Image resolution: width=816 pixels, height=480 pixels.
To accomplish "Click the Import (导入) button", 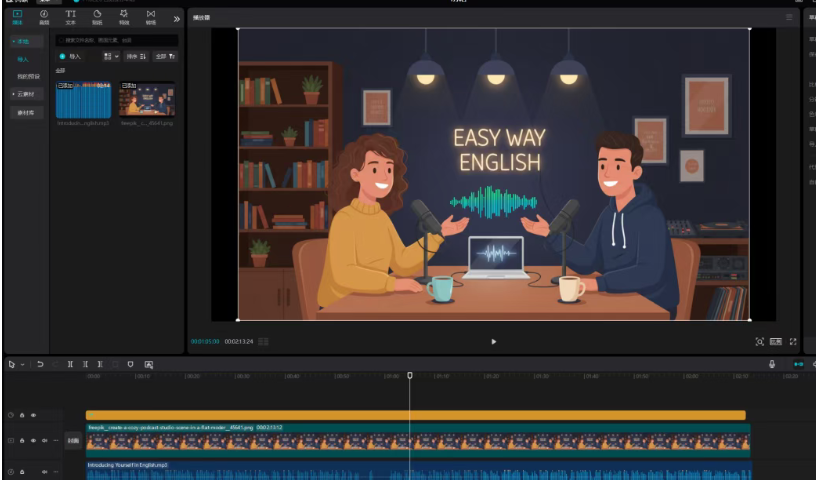I will (x=70, y=57).
